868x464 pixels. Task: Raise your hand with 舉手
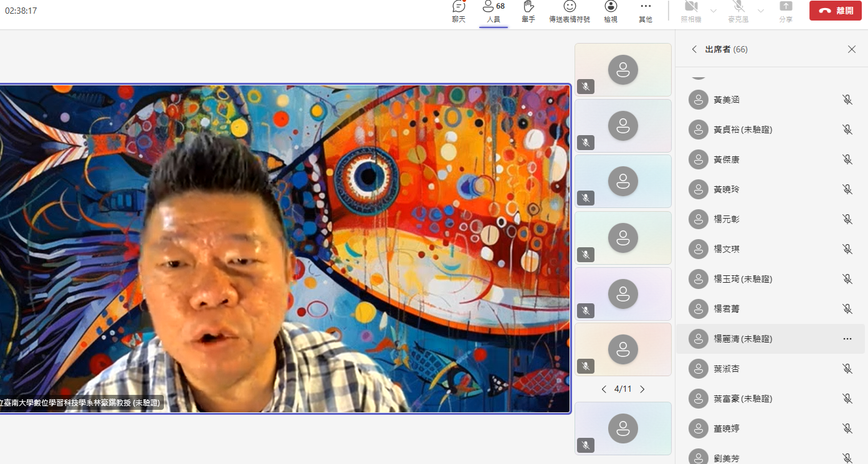(528, 12)
